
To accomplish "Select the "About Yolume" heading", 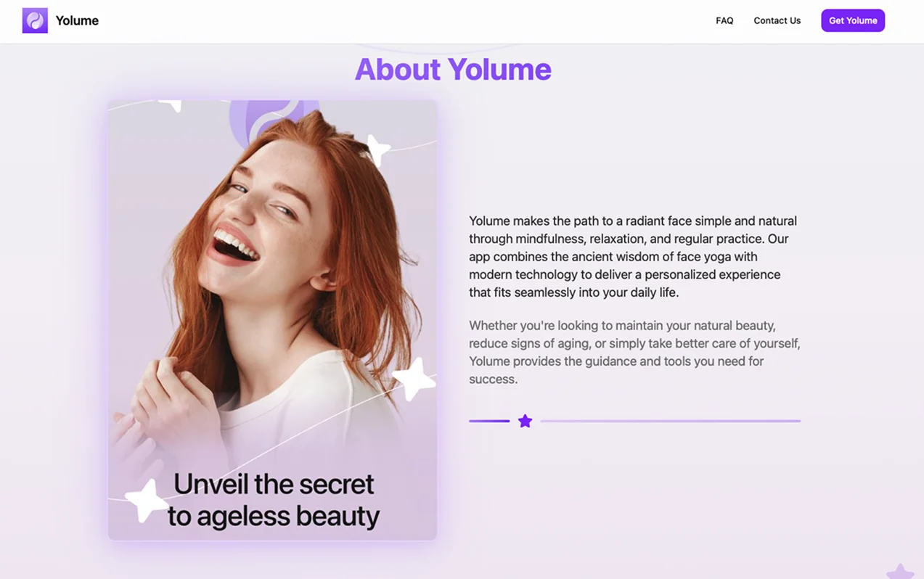I will point(453,70).
